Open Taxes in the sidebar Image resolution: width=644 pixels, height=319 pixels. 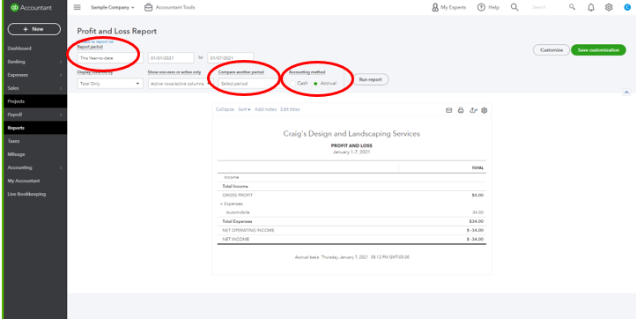[13, 141]
